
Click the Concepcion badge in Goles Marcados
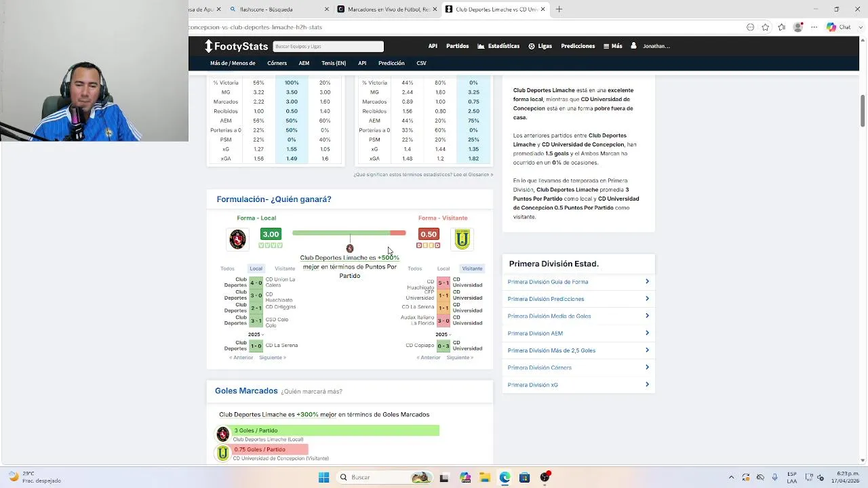click(x=223, y=453)
